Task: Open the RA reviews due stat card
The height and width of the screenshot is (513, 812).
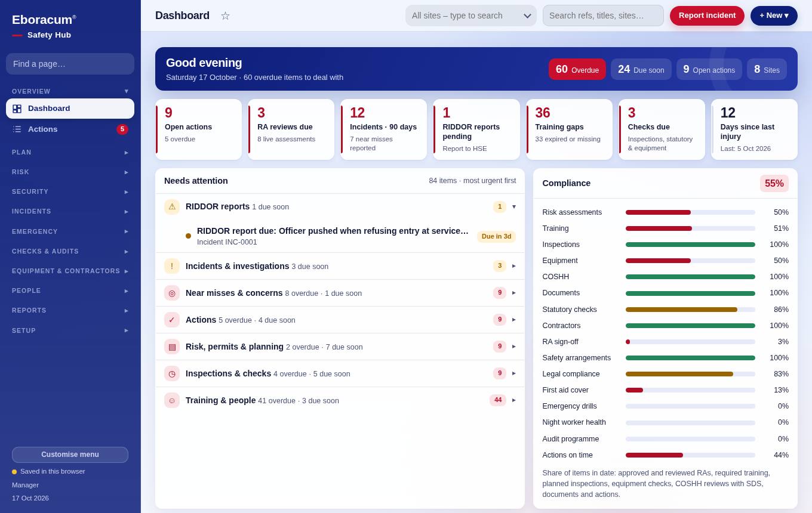Action: click(291, 129)
